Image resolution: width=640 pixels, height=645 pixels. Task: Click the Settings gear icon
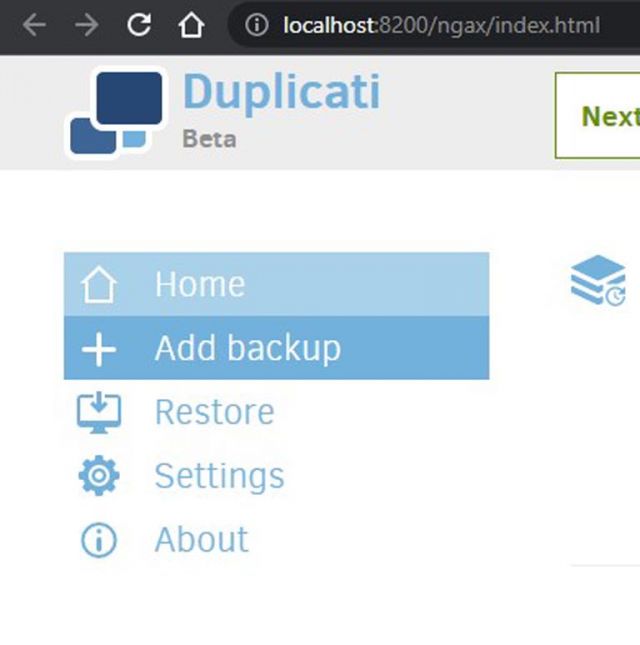tap(99, 476)
